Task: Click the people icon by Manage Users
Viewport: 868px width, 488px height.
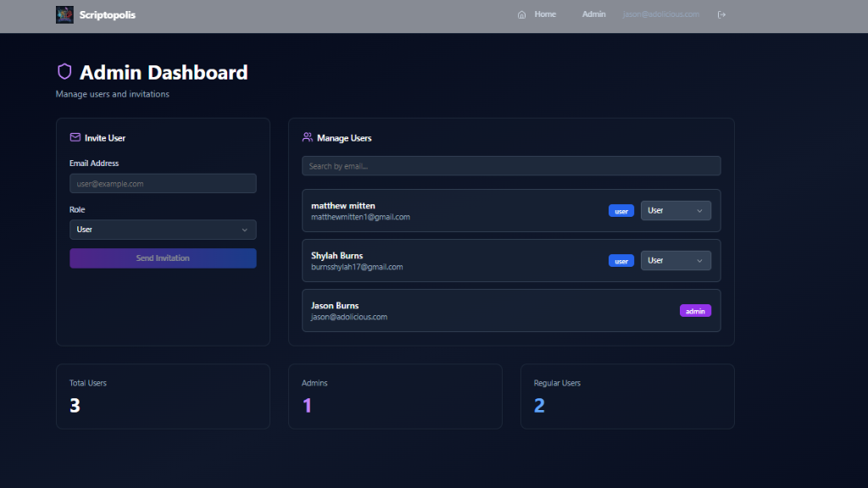Action: click(307, 137)
